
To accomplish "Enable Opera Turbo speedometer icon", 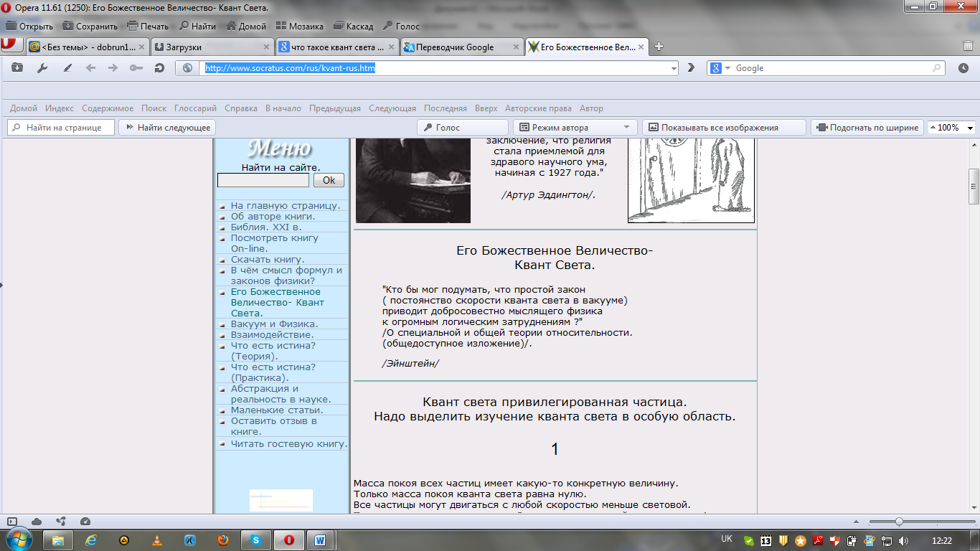I will pos(85,522).
